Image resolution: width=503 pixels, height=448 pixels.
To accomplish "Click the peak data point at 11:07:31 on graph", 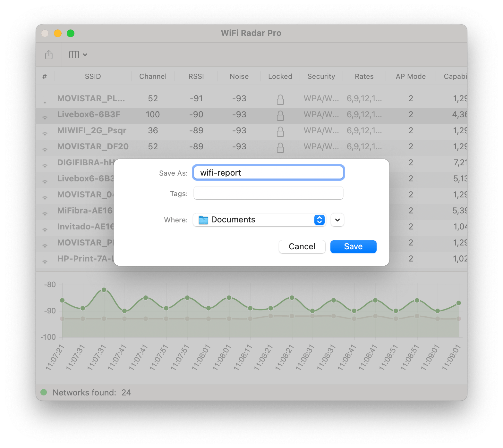I will coord(104,290).
